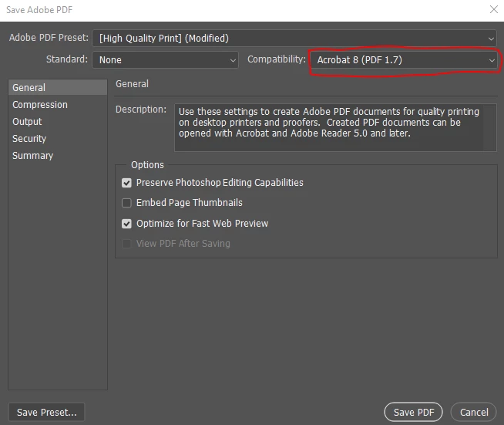Screen dimensions: 504x425
Task: Open the Compatibility dropdown Acrobat 8
Action: [x=403, y=60]
